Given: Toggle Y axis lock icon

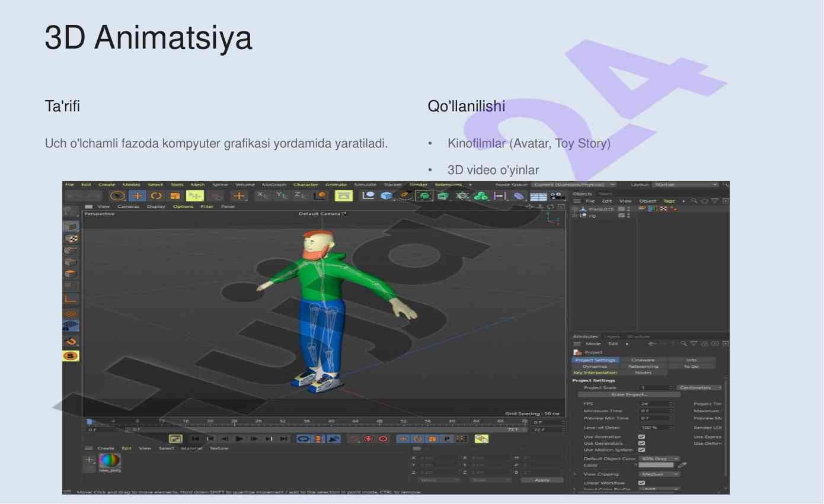Looking at the screenshot, I should 281,195.
